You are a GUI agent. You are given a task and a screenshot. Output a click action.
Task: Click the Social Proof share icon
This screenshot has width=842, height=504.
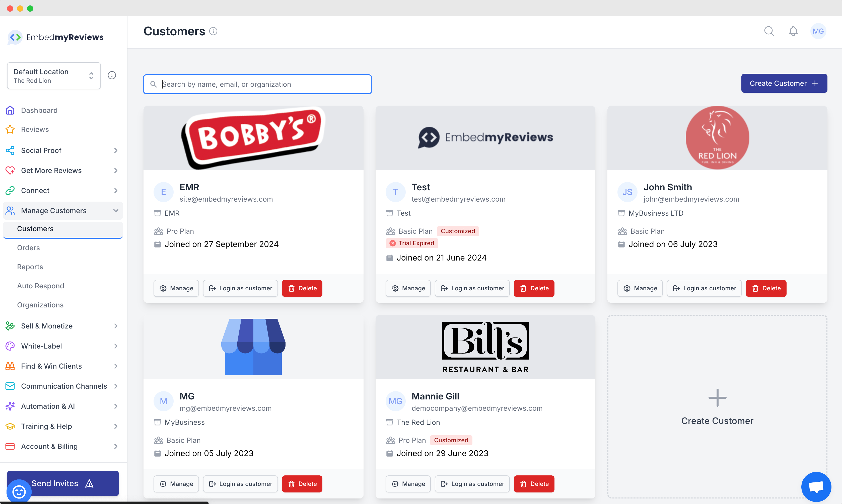(10, 150)
